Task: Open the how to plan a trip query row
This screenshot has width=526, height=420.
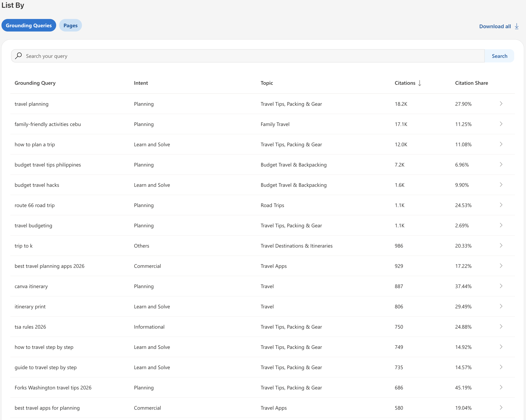Action: point(262,144)
